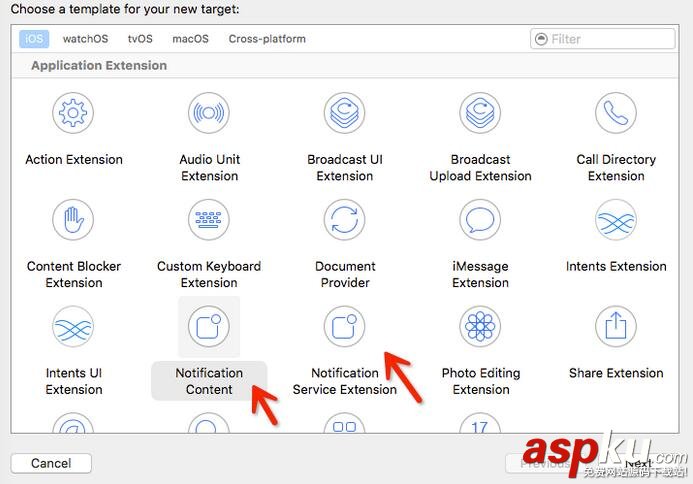Select the iMessage Extension bubble icon
The height and width of the screenshot is (484, 693).
[480, 220]
